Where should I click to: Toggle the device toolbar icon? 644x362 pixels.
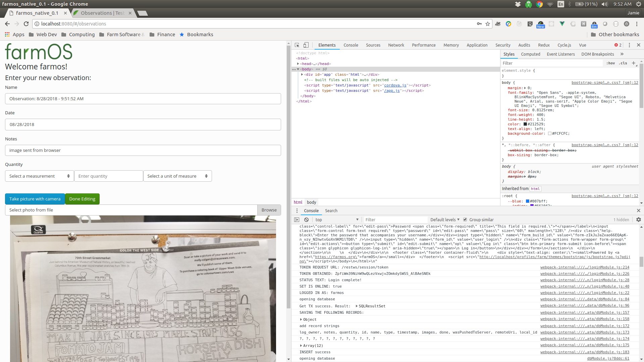pyautogui.click(x=306, y=45)
